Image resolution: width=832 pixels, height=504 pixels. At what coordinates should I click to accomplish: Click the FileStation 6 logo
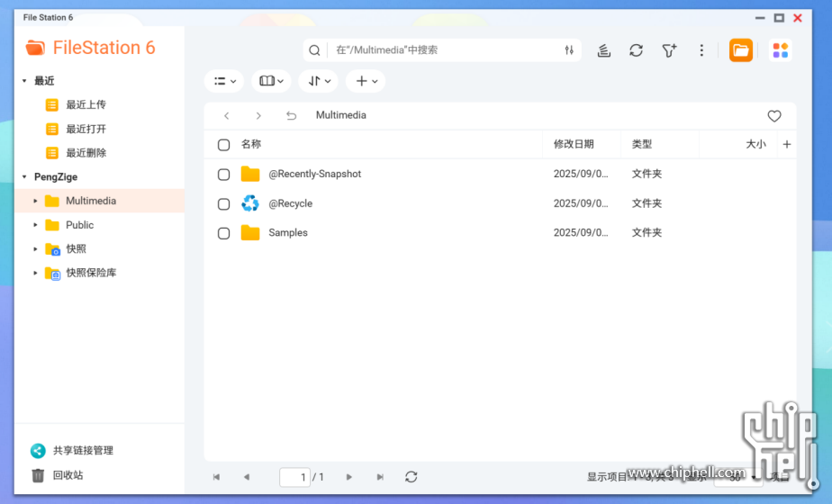(x=90, y=48)
